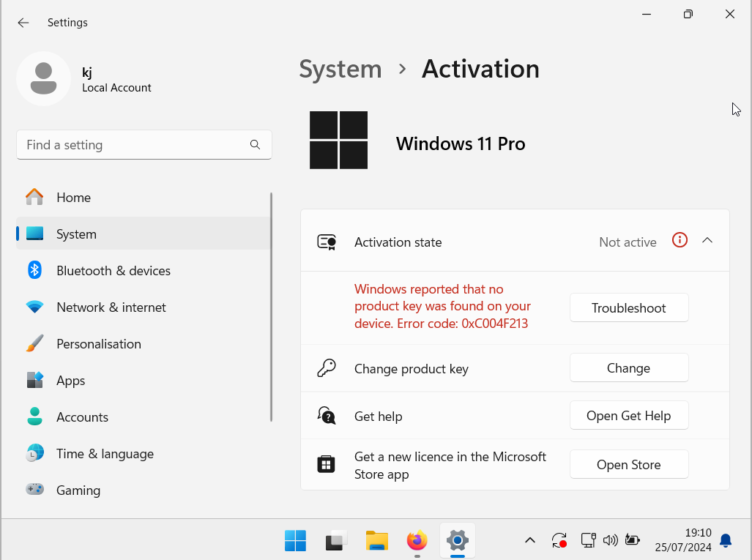This screenshot has height=560, width=752.
Task: Click the Change product key label
Action: click(x=411, y=369)
